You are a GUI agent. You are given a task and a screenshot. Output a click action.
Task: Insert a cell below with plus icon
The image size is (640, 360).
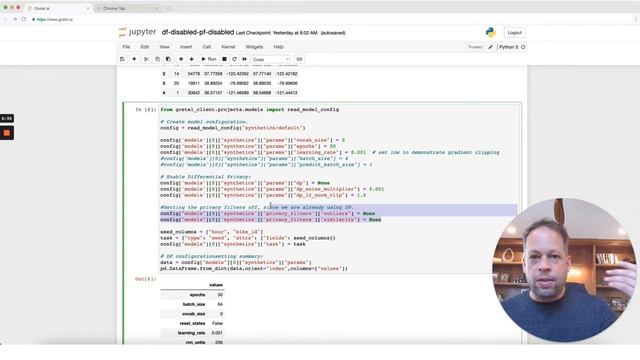coord(134,59)
